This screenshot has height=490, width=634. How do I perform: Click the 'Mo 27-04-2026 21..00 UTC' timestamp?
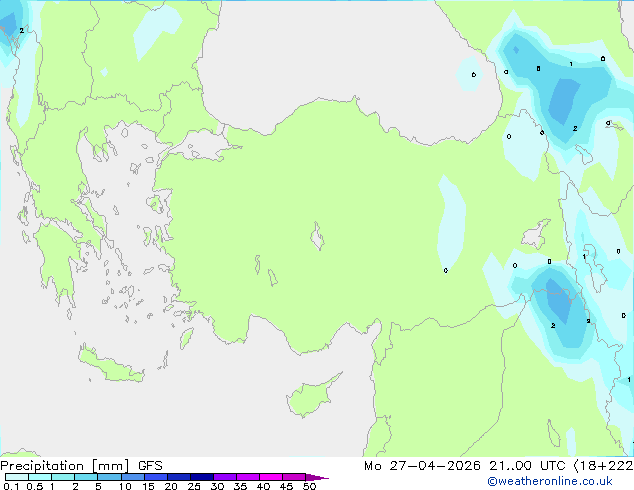pyautogui.click(x=465, y=466)
